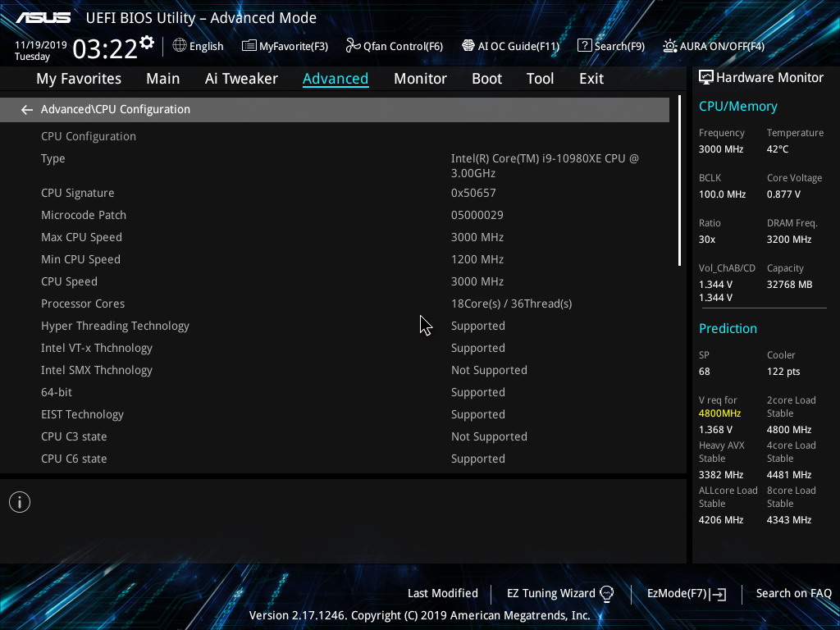Click the 03:22 clock display
This screenshot has height=630, width=840.
click(x=105, y=49)
